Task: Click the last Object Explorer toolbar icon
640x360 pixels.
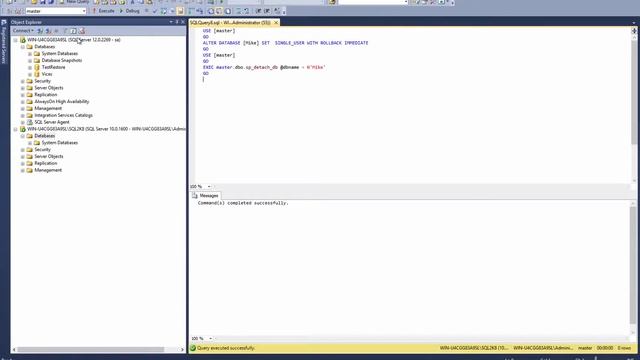Action: click(82, 31)
